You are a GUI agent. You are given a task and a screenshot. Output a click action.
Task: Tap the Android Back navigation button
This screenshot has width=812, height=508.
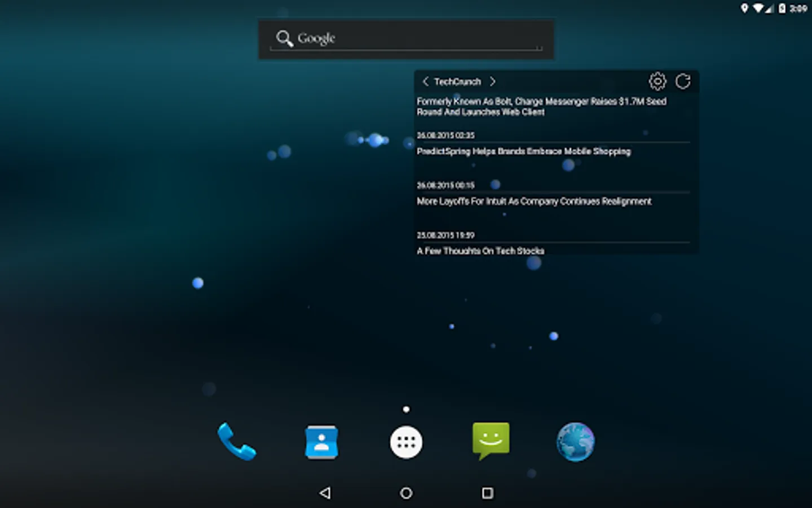click(x=325, y=493)
